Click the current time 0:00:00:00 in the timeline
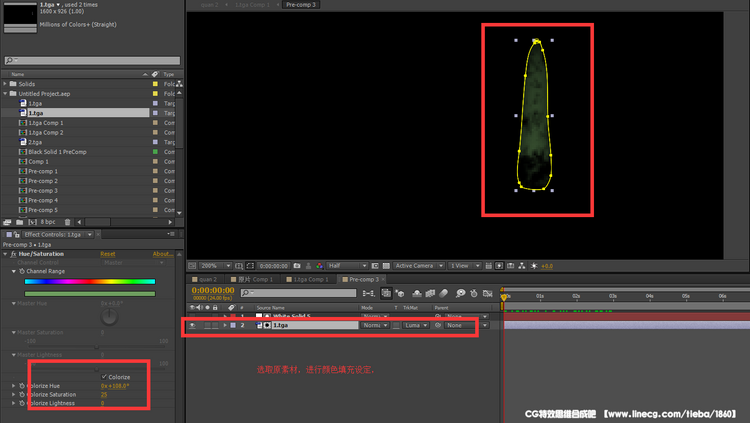 (213, 290)
